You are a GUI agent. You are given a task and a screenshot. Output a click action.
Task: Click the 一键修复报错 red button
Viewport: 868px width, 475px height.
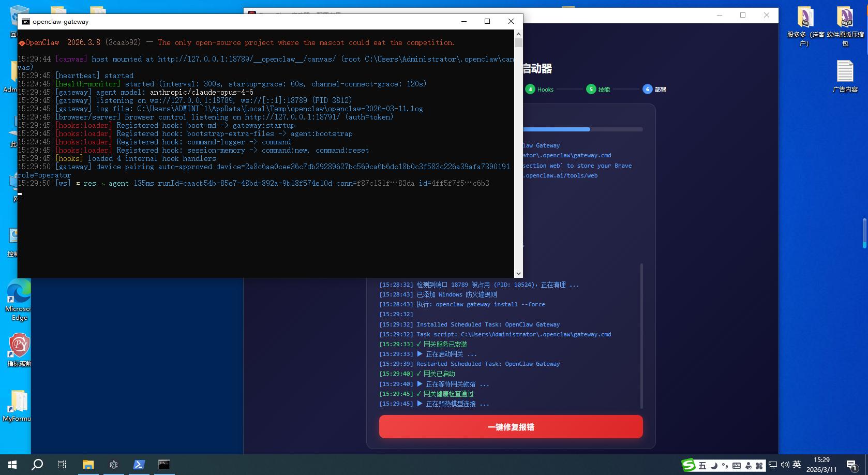tap(511, 427)
